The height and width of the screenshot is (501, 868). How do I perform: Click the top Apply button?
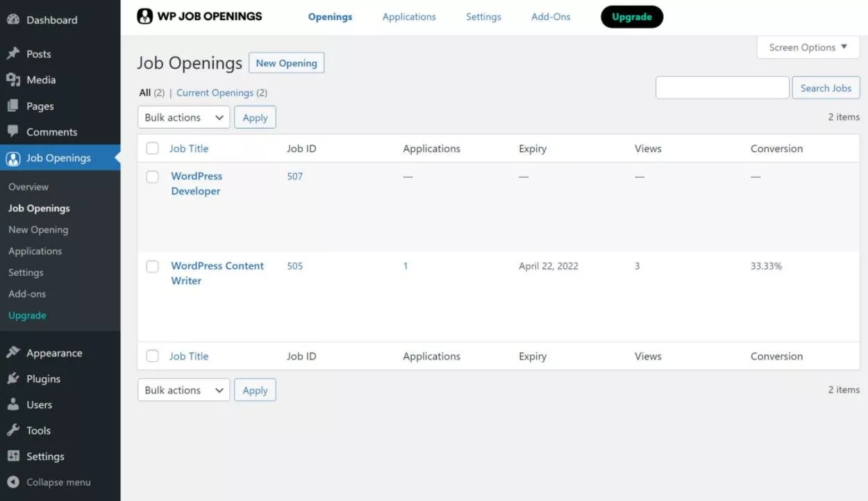pos(255,117)
